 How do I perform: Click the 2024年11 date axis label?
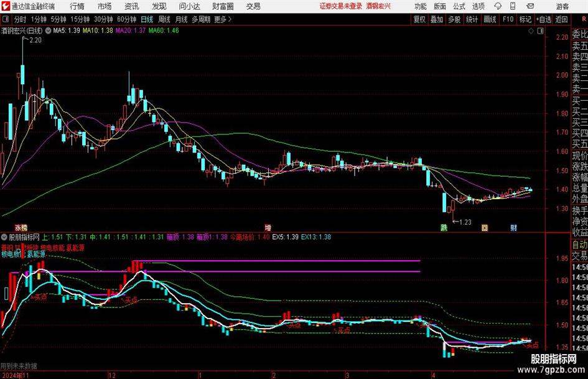pyautogui.click(x=15, y=375)
